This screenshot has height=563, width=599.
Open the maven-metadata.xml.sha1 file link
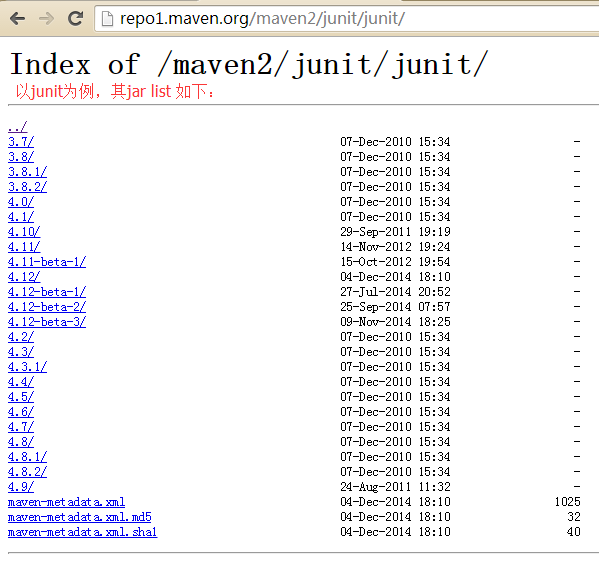tap(82, 531)
